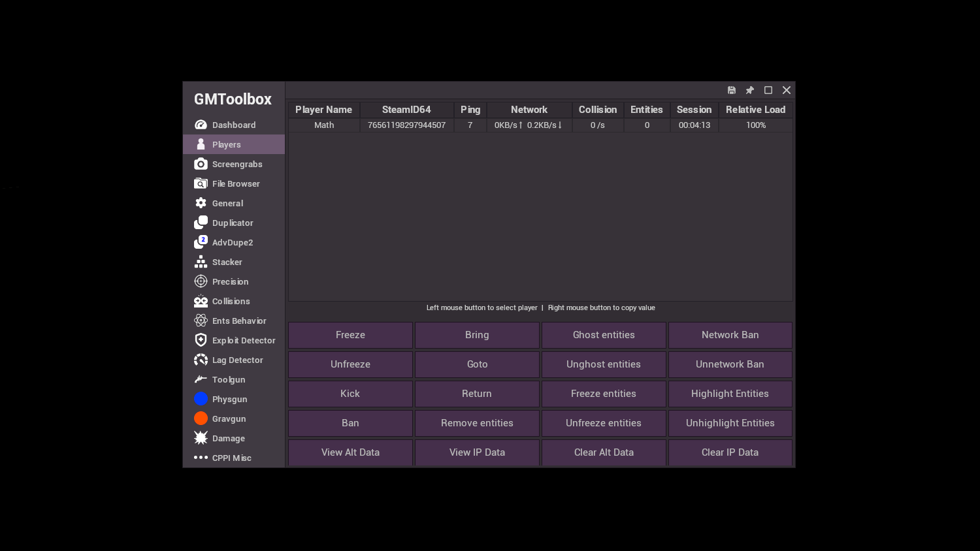Image resolution: width=980 pixels, height=551 pixels.
Task: Click the blue Physgun circle icon
Action: [x=201, y=399]
